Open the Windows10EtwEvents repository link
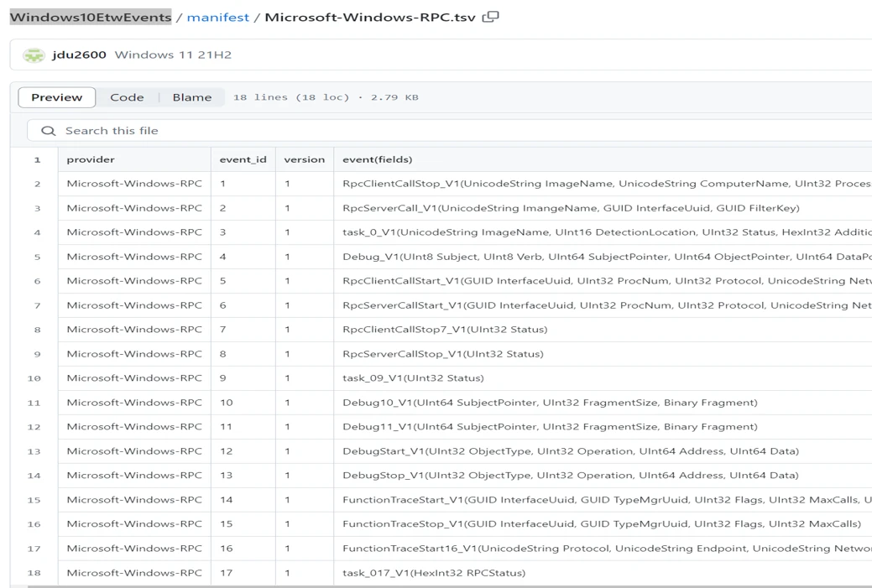 (x=90, y=17)
